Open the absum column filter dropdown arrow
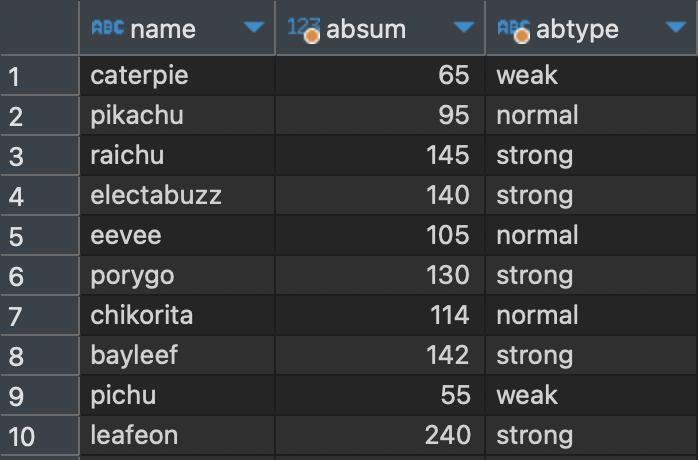The image size is (698, 460). pyautogui.click(x=463, y=28)
